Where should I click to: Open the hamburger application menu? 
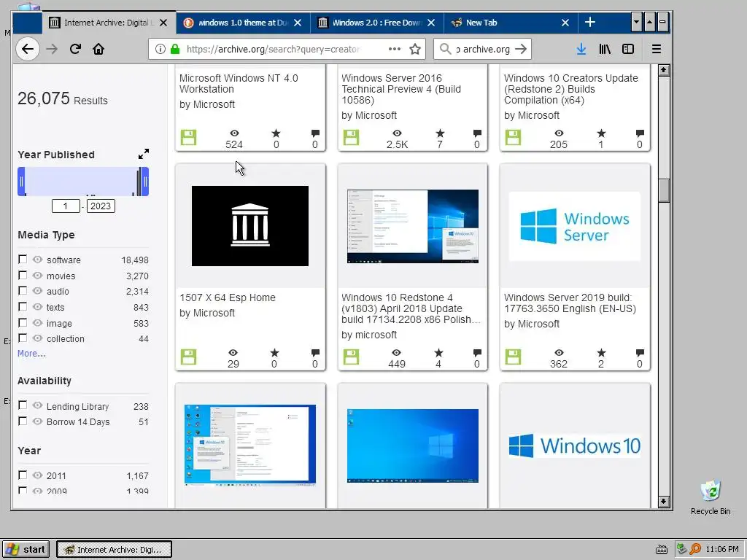click(x=656, y=49)
